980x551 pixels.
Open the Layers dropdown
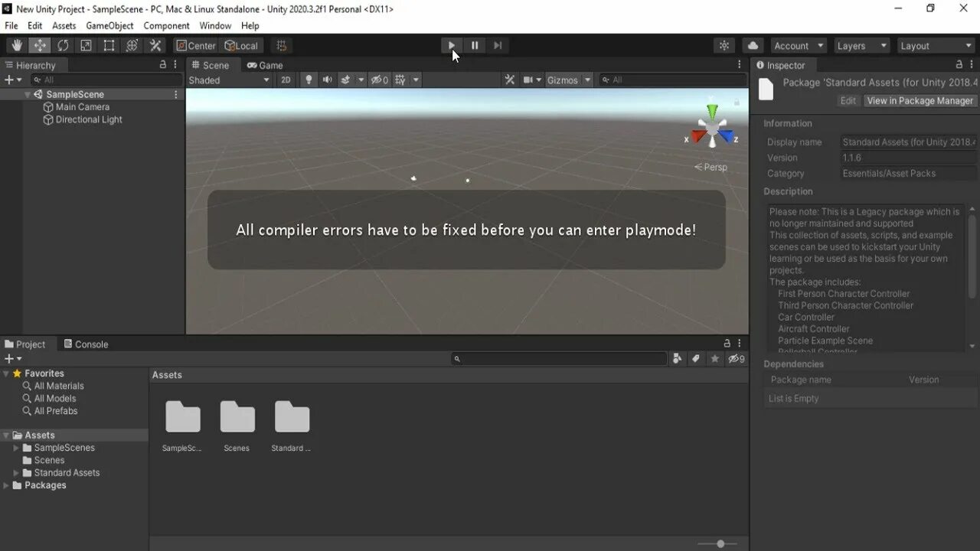[861, 46]
